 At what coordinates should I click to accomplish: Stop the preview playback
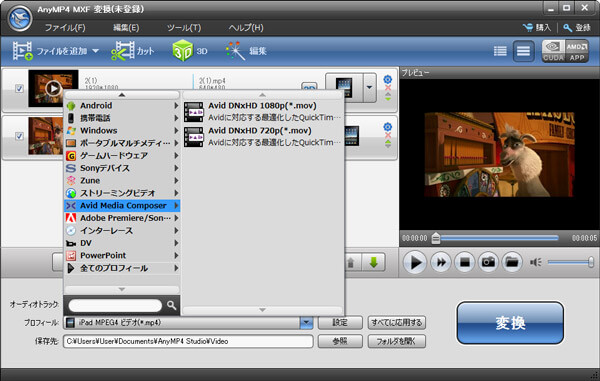(x=465, y=262)
